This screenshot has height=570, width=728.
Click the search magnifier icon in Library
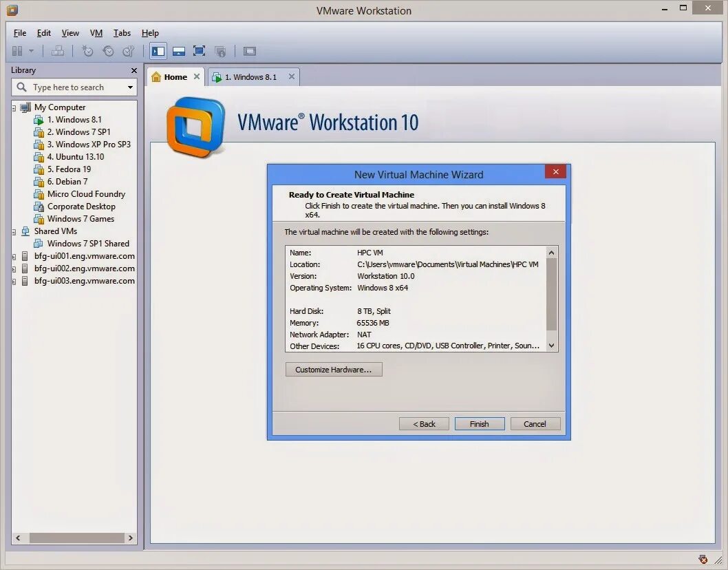tap(21, 87)
